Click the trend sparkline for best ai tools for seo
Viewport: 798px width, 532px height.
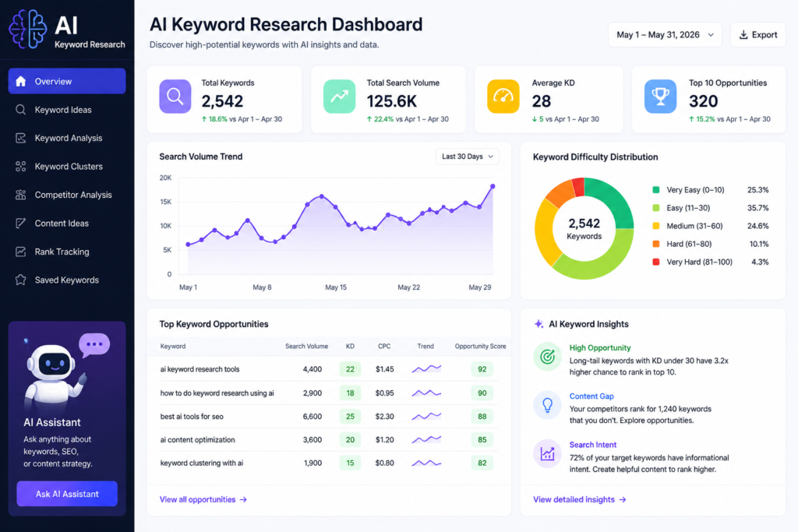pos(426,416)
